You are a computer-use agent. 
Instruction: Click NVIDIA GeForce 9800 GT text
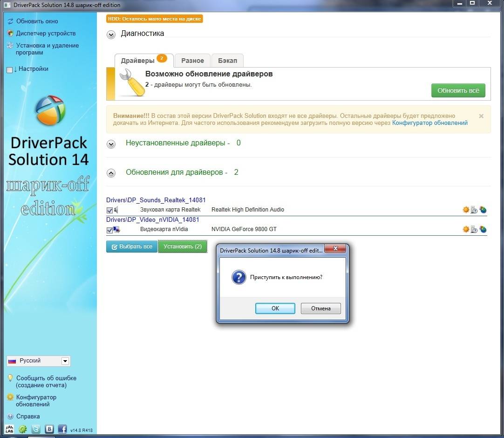pyautogui.click(x=244, y=229)
